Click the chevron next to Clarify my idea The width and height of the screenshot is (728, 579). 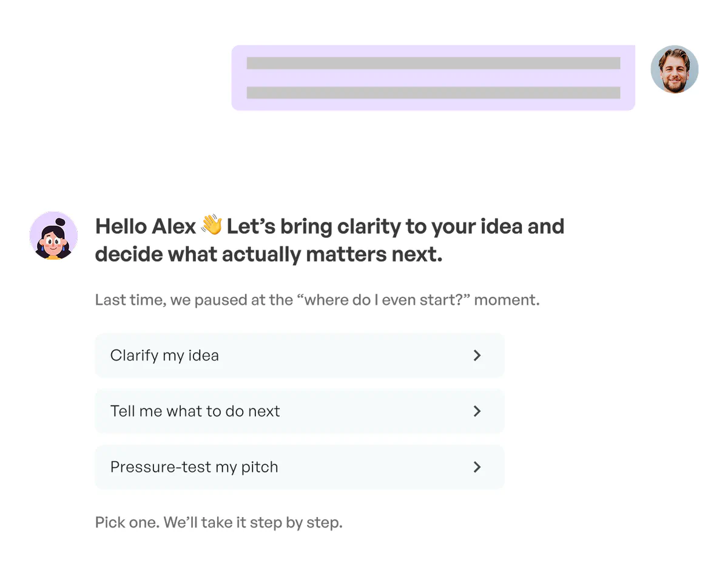tap(477, 355)
